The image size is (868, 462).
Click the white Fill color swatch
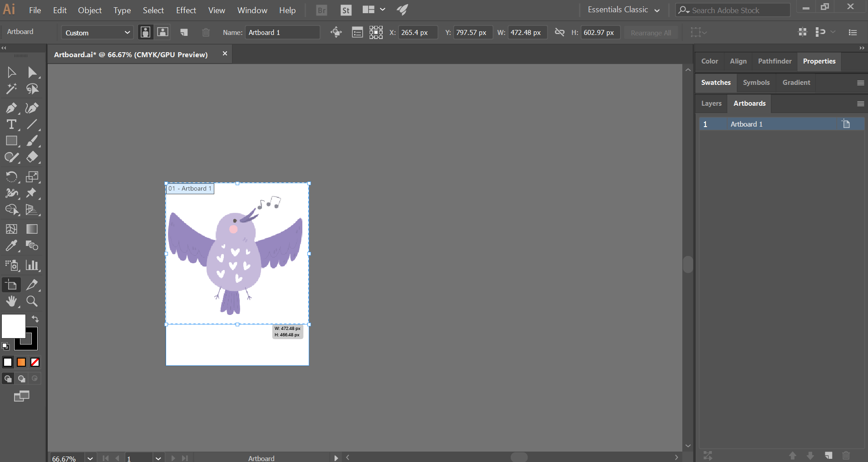[13, 326]
